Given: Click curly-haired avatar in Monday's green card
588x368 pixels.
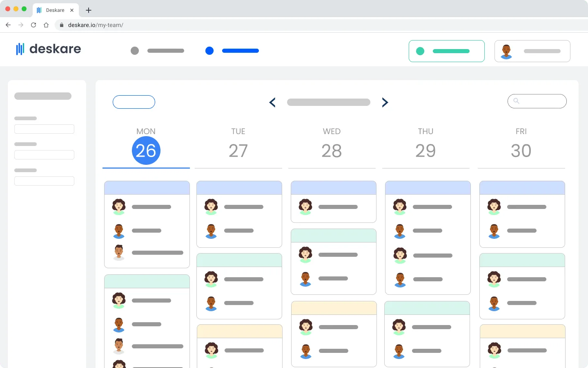Looking at the screenshot, I should click(119, 301).
